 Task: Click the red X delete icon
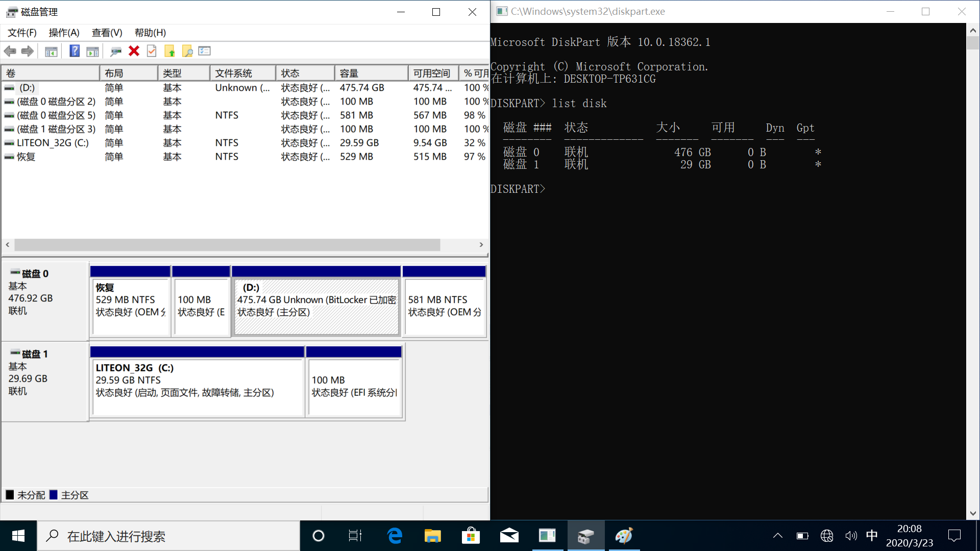pos(134,51)
